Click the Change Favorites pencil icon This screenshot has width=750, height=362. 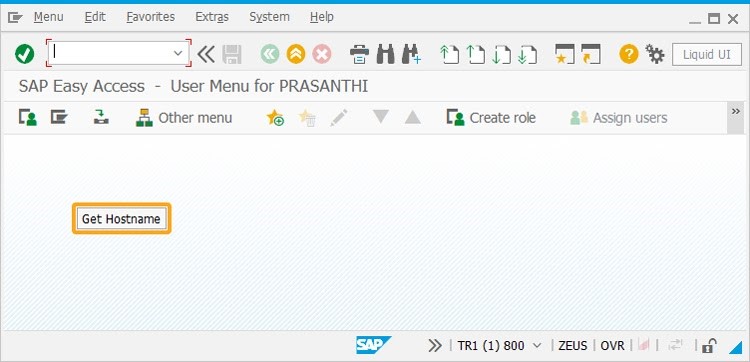[339, 118]
